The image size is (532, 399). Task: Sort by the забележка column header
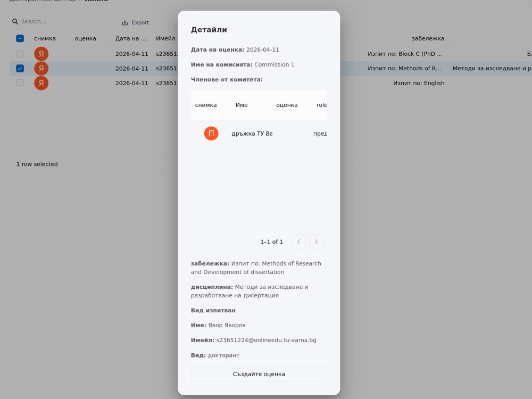coord(428,38)
